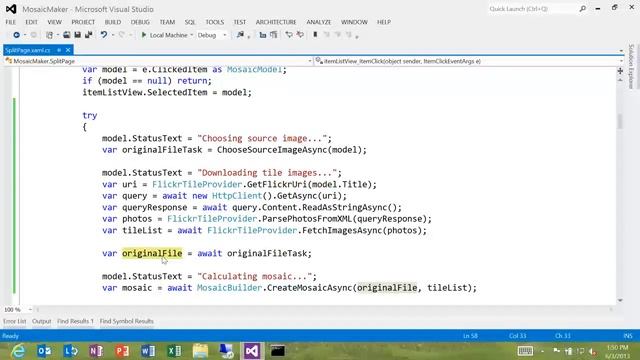Screen dimensions: 640x360
Task: Click the Save toolbar icon
Action: click(x=78, y=35)
